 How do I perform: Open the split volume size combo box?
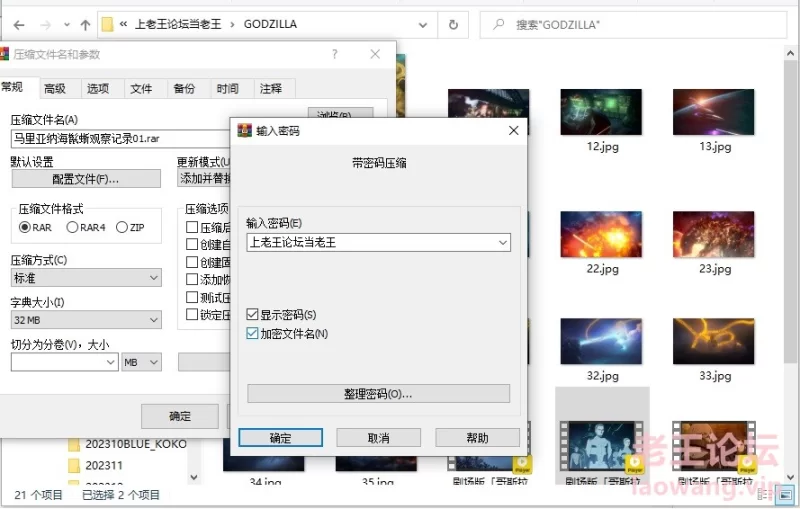click(64, 362)
